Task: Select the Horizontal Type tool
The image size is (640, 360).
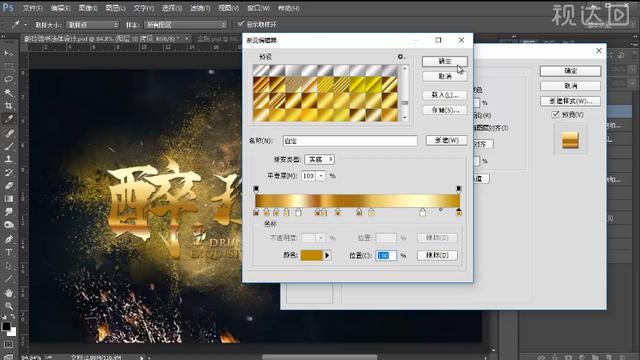Action: (x=8, y=252)
